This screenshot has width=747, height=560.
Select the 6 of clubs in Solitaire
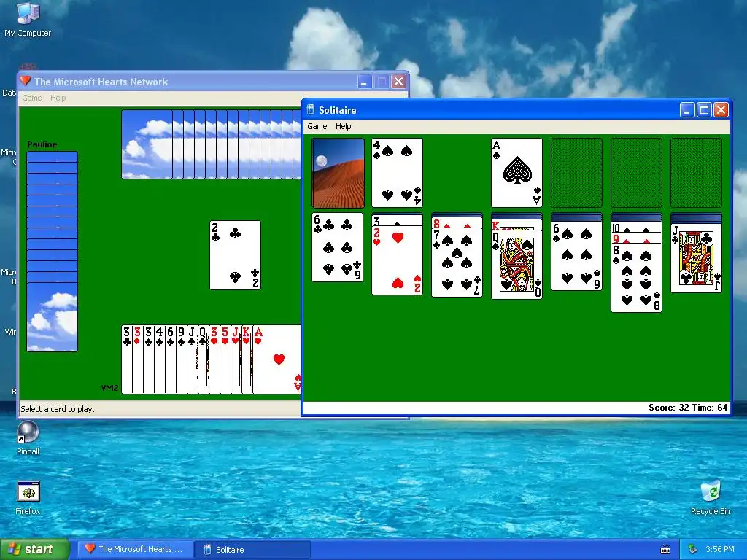pyautogui.click(x=337, y=247)
